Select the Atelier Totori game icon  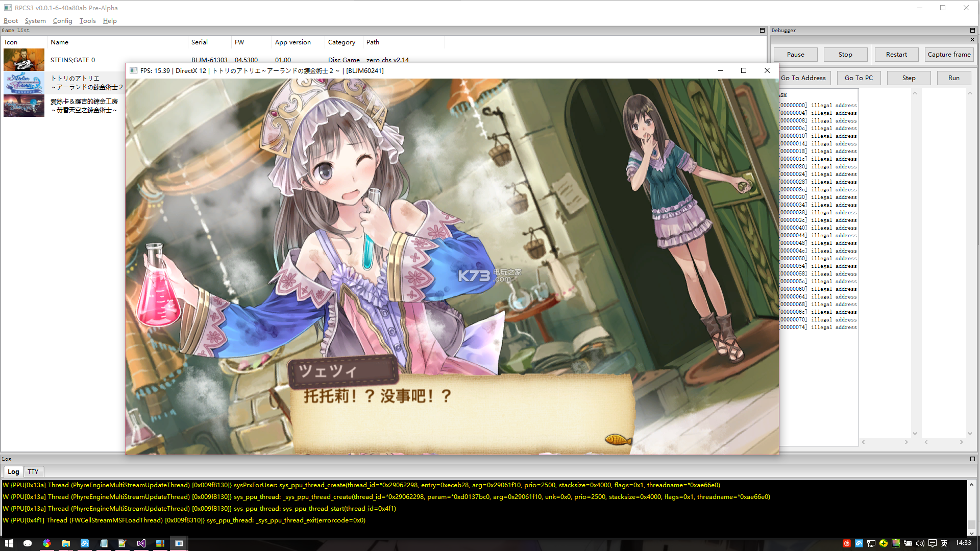(24, 83)
